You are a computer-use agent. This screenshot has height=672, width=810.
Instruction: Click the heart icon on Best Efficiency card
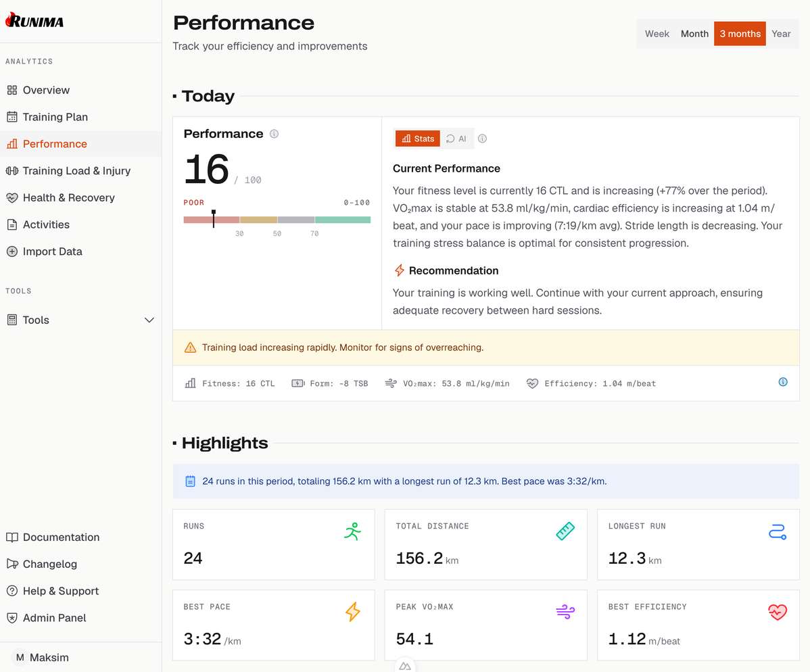pyautogui.click(x=778, y=612)
